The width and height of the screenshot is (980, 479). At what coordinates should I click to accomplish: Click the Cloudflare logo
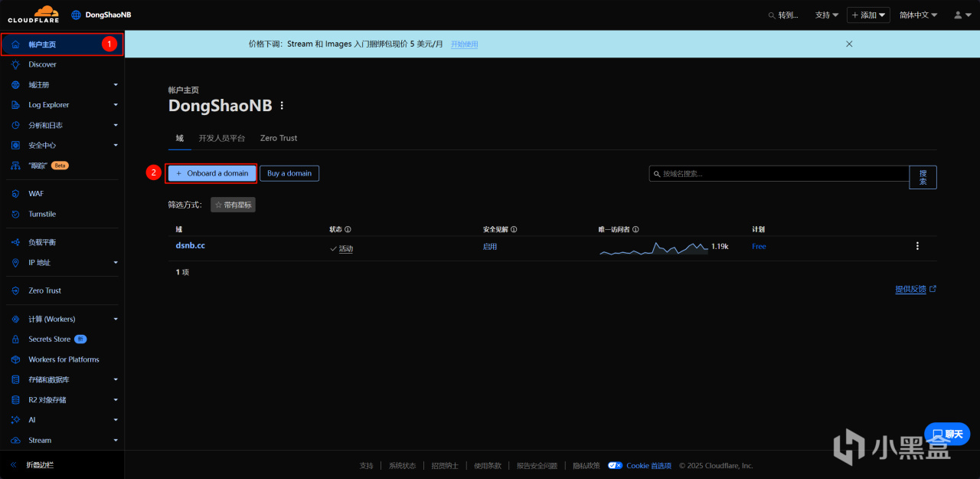(x=33, y=15)
